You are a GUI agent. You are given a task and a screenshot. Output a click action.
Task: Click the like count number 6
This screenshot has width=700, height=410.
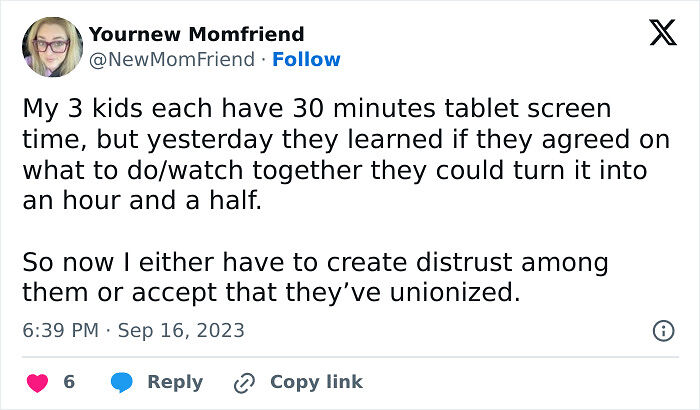(x=69, y=382)
